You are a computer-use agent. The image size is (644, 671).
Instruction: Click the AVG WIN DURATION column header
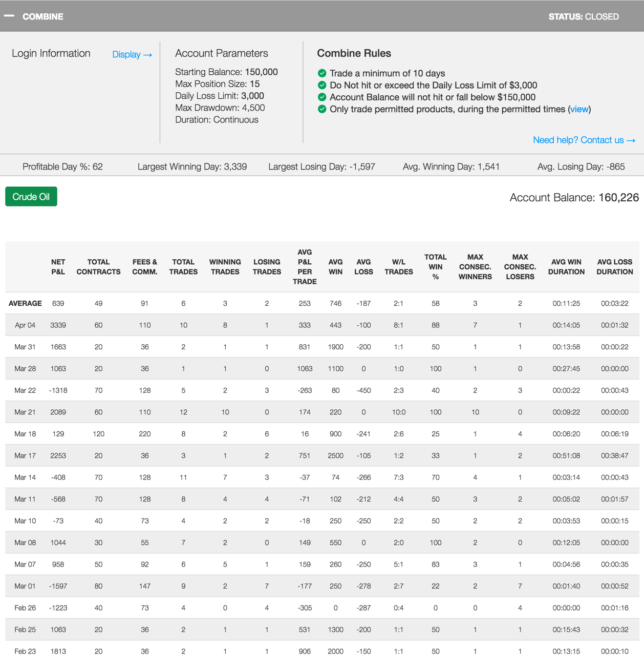pos(566,267)
